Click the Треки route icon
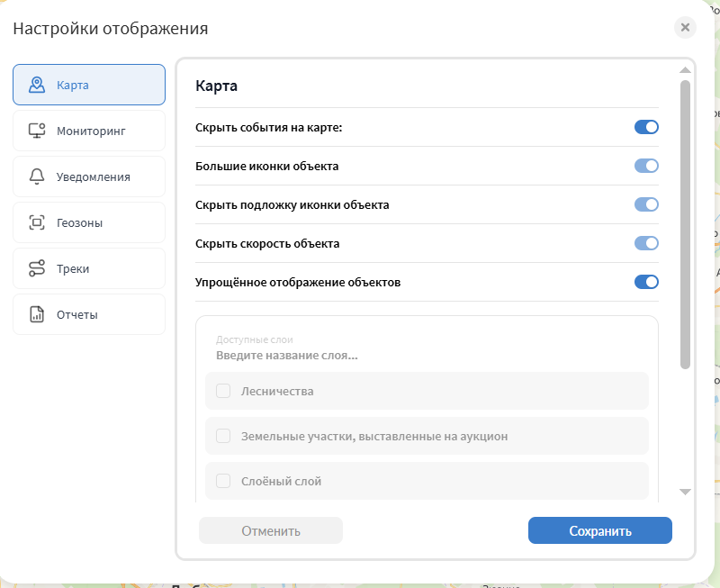720x588 pixels. (x=37, y=268)
